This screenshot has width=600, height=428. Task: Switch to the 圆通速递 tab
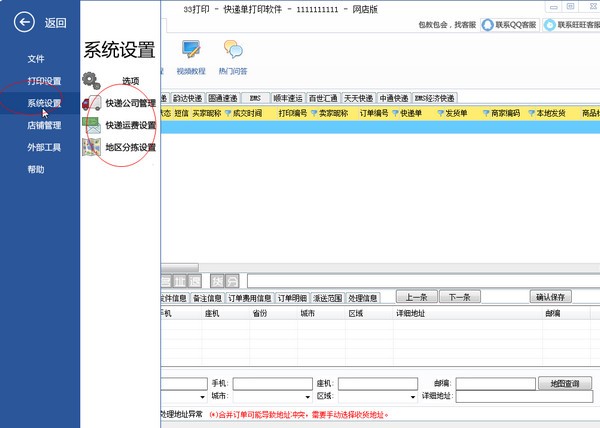[223, 98]
